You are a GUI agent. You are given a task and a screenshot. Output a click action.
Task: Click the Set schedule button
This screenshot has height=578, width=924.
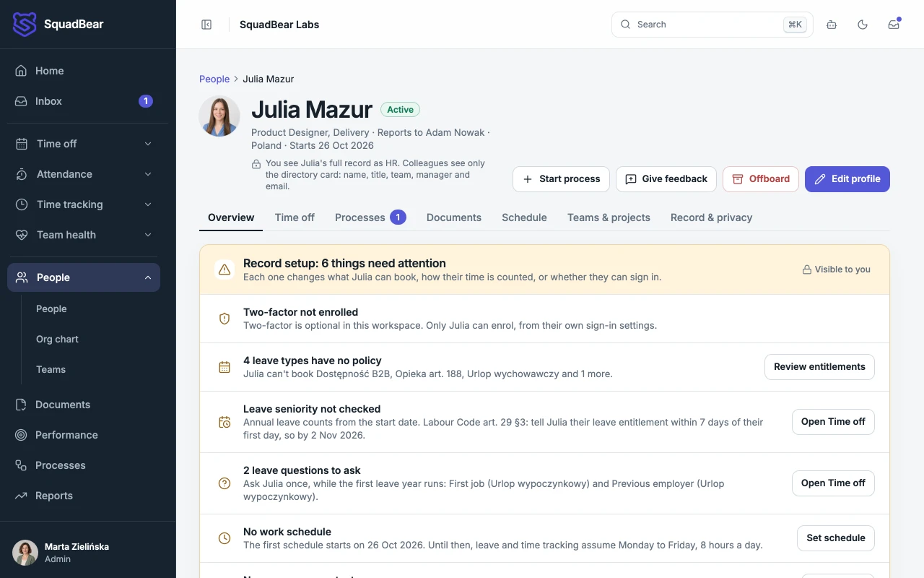pos(836,538)
